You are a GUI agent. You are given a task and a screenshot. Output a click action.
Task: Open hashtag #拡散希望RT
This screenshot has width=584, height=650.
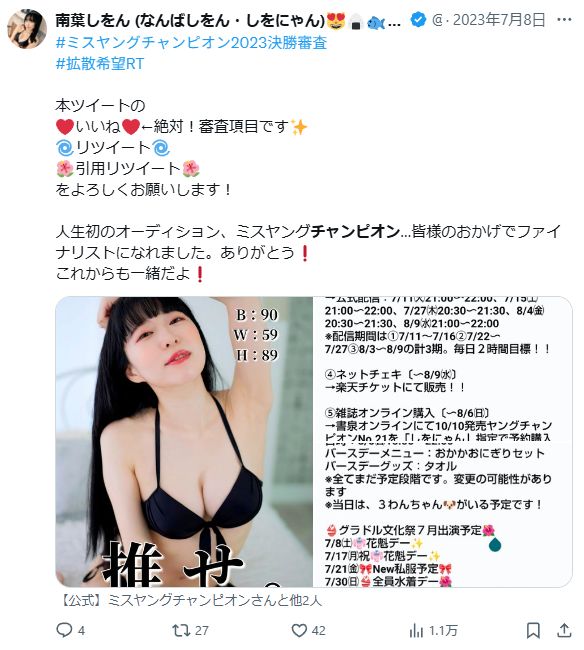tap(99, 63)
